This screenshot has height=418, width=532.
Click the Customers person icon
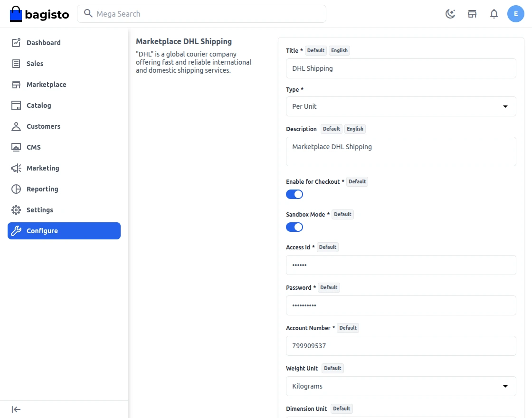click(x=16, y=126)
